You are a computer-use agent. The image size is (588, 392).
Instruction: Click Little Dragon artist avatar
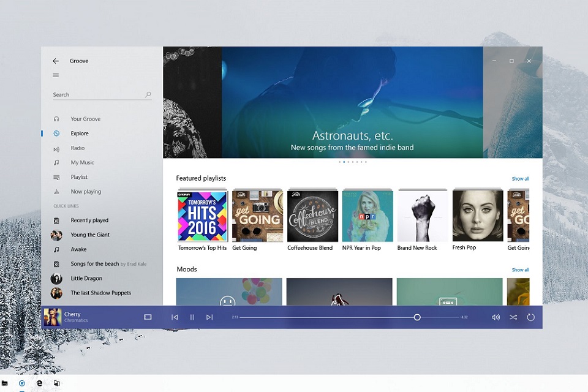[56, 279]
